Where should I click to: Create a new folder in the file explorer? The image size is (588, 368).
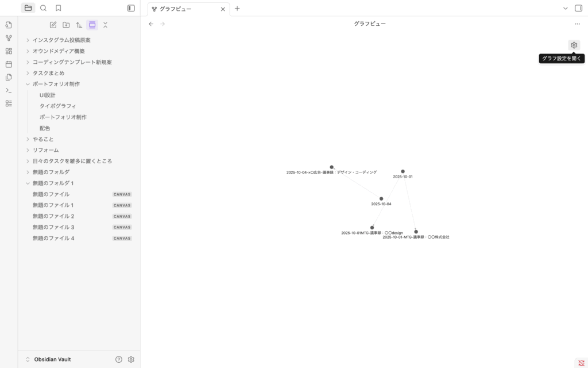(66, 25)
